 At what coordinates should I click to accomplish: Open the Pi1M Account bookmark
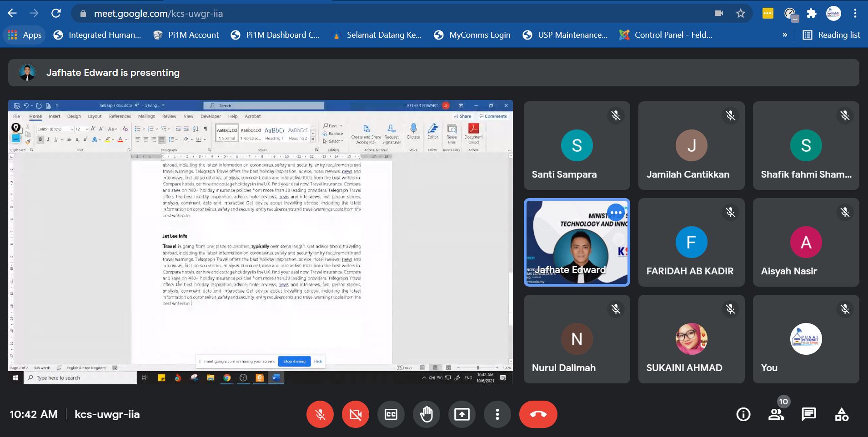(x=186, y=35)
